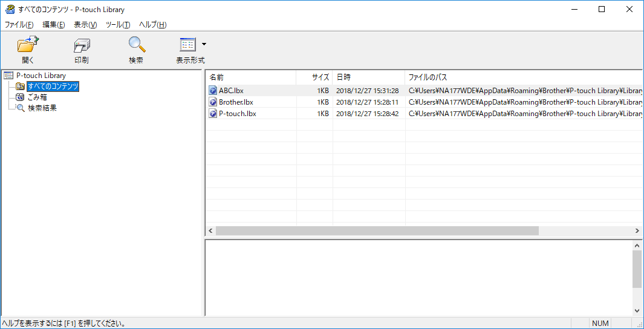Viewport: 644px width, 329px height.
Task: Select P-touch Library root tree node
Action: click(x=41, y=76)
